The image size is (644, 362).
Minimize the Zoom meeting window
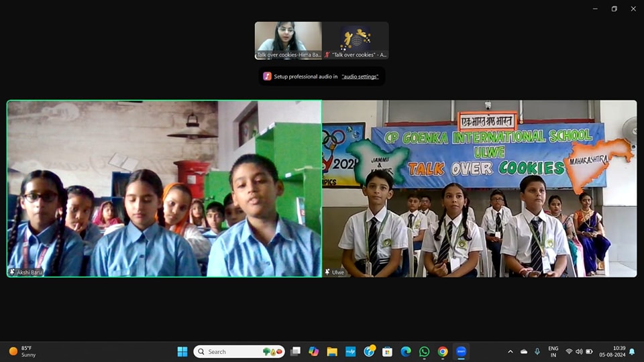pos(595,9)
